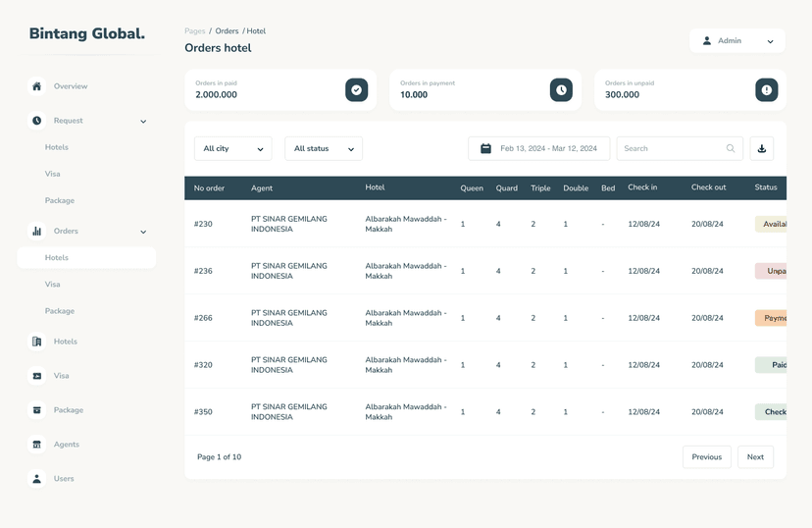Open Hotels under Request menu
Screen dimensions: 812x528
pyautogui.click(x=57, y=147)
